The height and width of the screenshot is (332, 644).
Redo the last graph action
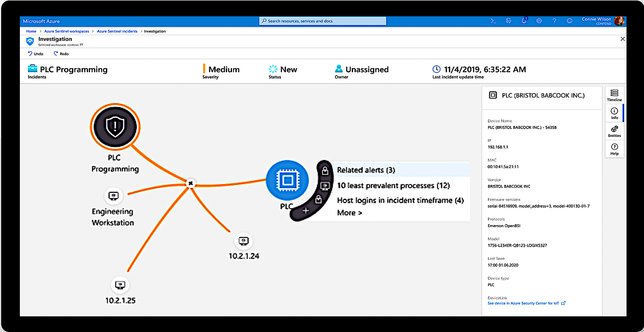61,54
